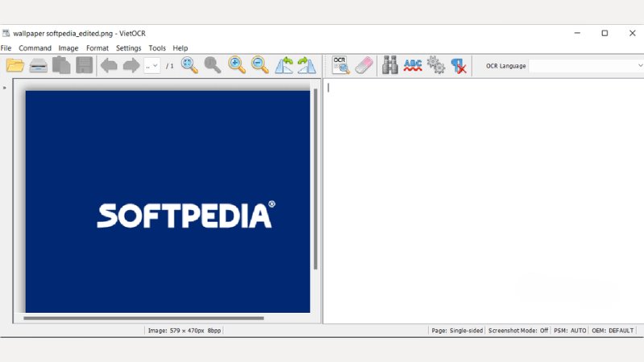Maximize the VietOCR window

point(605,33)
